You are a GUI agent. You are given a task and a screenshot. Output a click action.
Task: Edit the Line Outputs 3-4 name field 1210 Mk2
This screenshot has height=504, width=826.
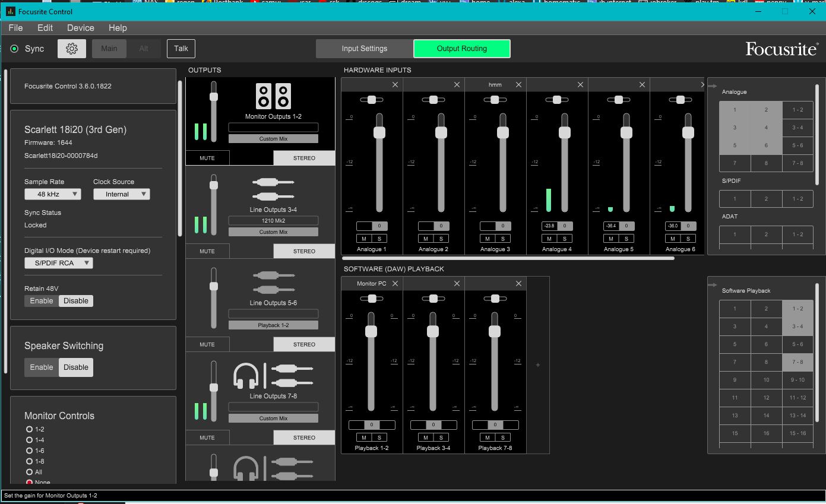[273, 221]
